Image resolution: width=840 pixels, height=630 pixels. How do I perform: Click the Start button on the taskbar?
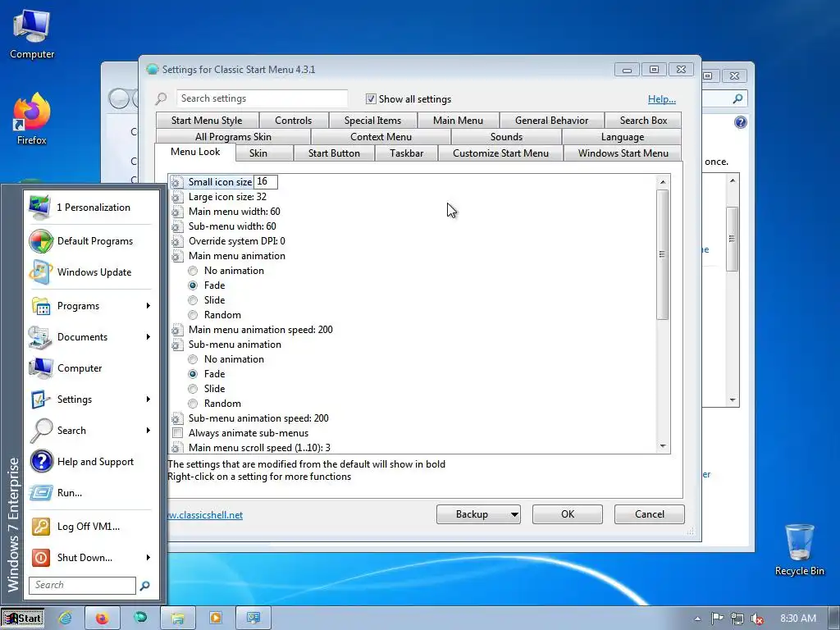(x=22, y=619)
